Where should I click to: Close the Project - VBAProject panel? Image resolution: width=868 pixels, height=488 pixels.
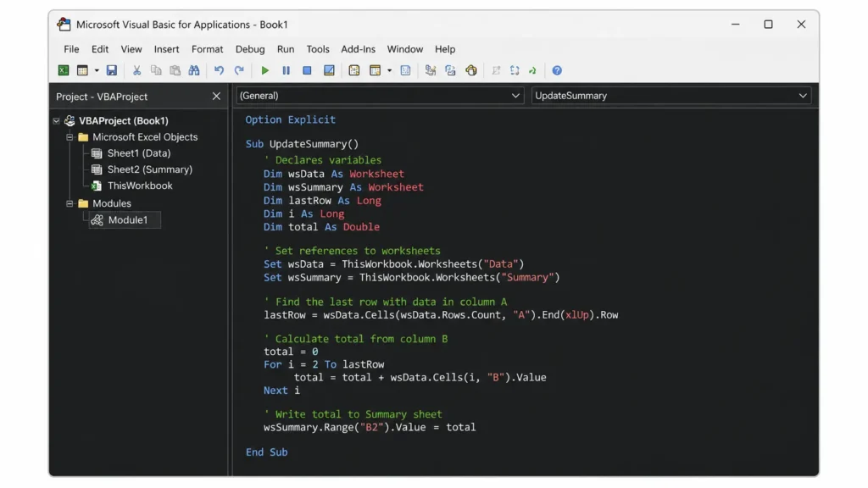click(x=216, y=97)
